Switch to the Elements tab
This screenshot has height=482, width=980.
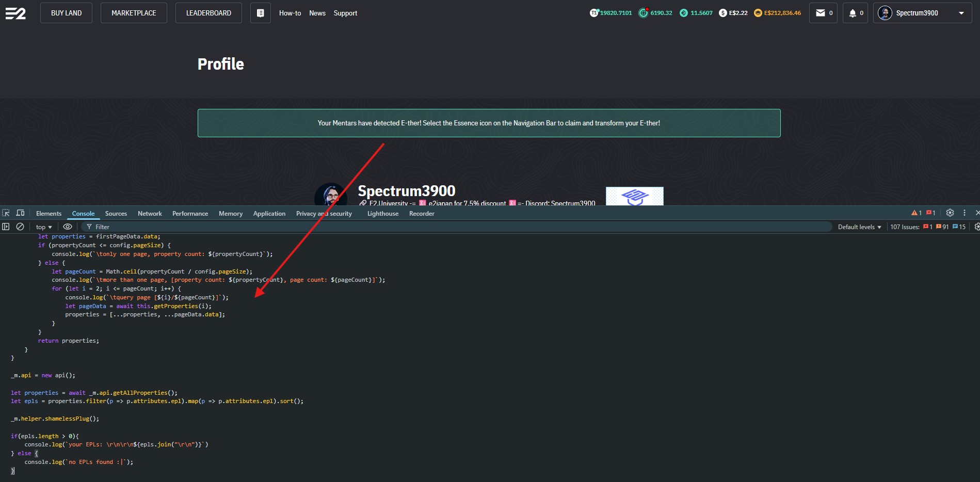49,214
